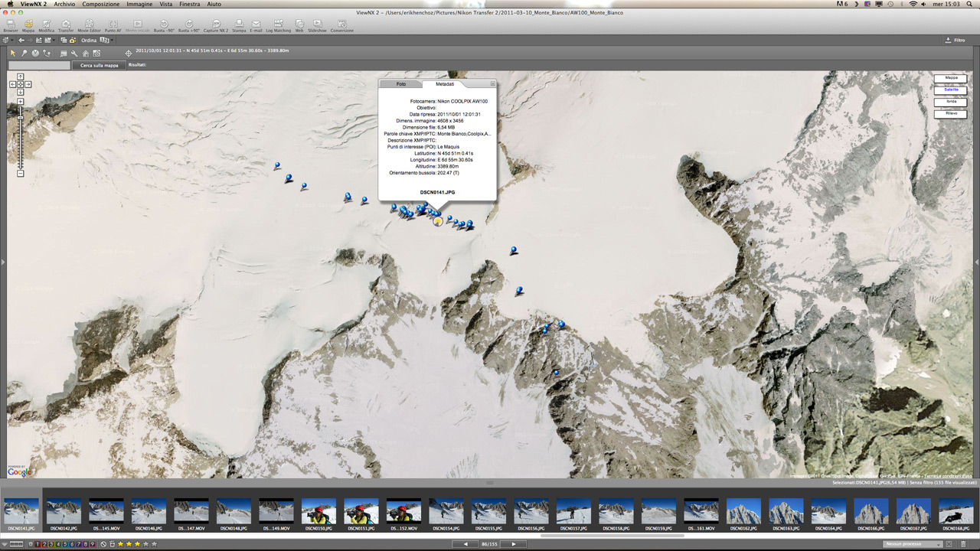Go to next image with arrow button

pos(513,544)
